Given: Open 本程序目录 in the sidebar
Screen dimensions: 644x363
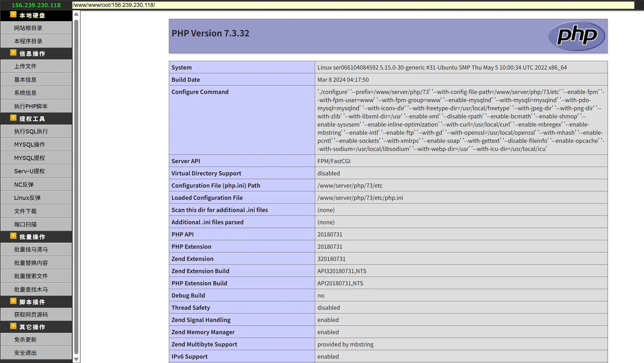Looking at the screenshot, I should [x=36, y=41].
